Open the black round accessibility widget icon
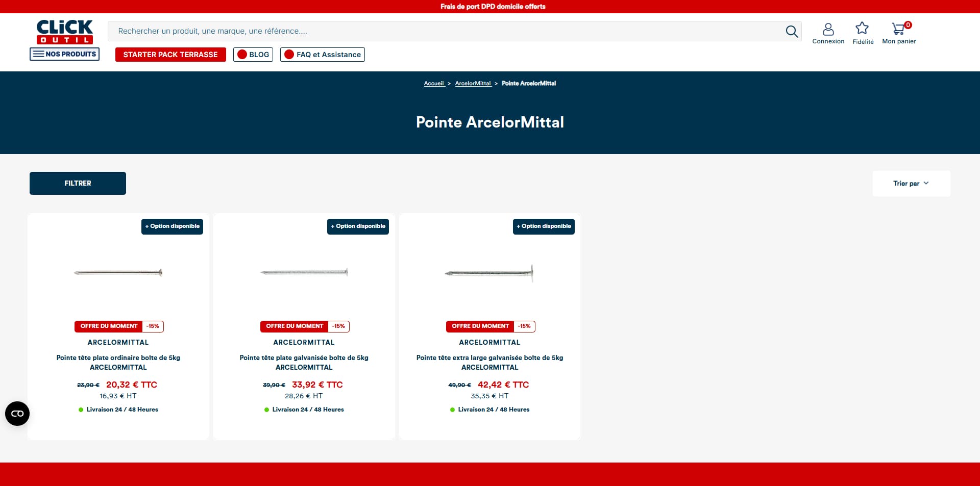 click(17, 414)
